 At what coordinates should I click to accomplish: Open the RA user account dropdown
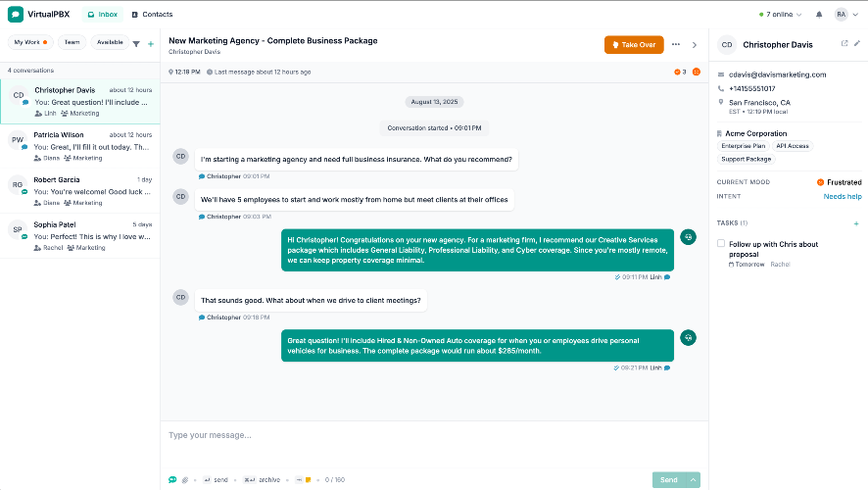pyautogui.click(x=846, y=15)
